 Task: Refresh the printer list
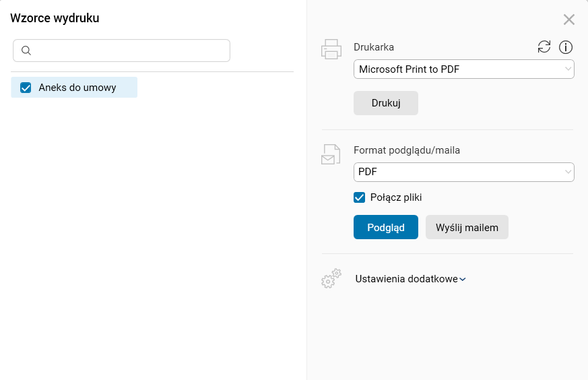point(544,47)
